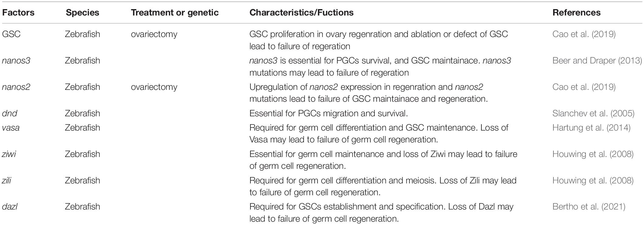
Task: Select the Species column header
Action: pos(82,12)
